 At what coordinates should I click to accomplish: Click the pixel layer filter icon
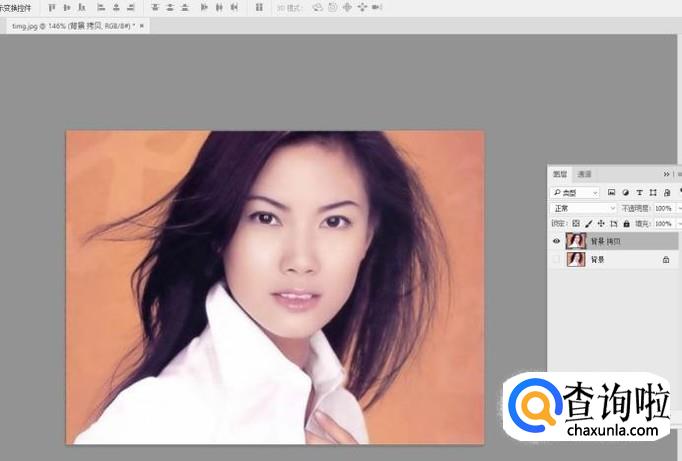point(611,192)
